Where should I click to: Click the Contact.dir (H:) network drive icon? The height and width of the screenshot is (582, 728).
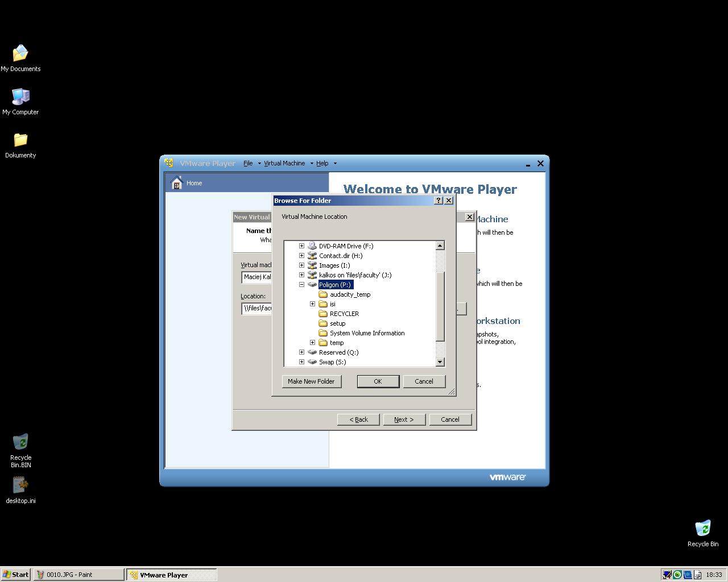coord(312,256)
